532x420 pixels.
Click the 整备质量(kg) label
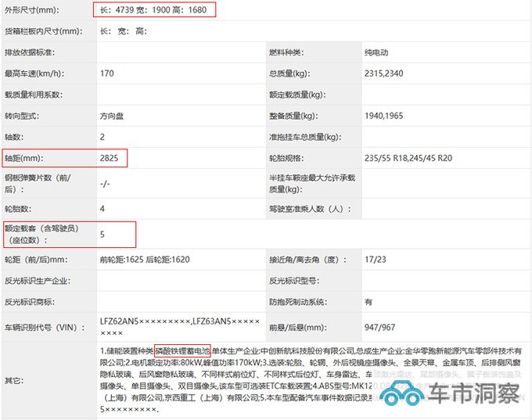(293, 116)
